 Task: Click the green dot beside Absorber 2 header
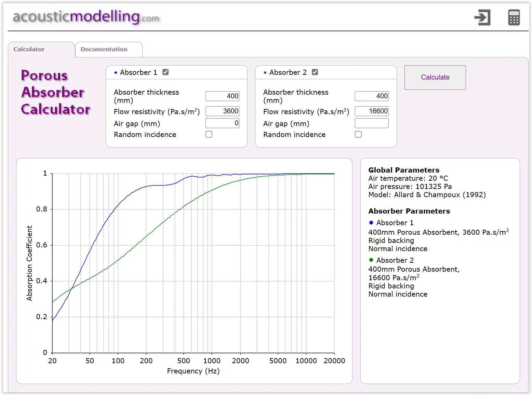click(x=265, y=73)
